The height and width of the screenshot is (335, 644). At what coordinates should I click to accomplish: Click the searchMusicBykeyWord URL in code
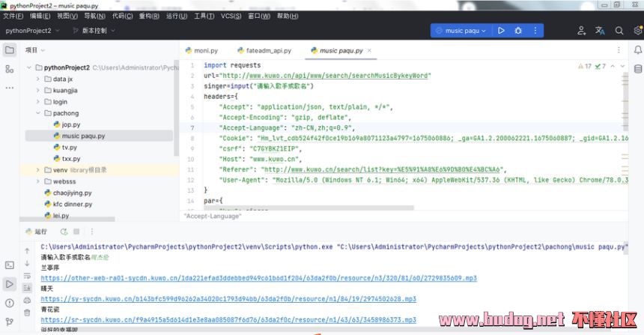[x=325, y=76]
